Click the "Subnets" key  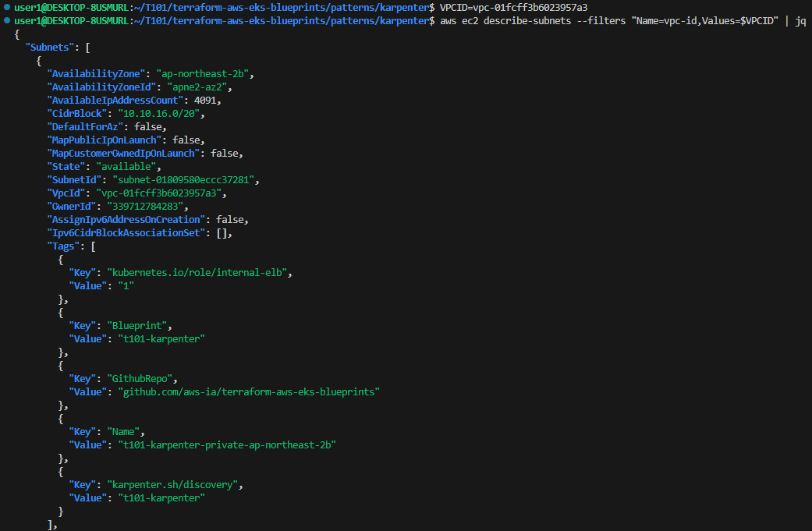50,48
